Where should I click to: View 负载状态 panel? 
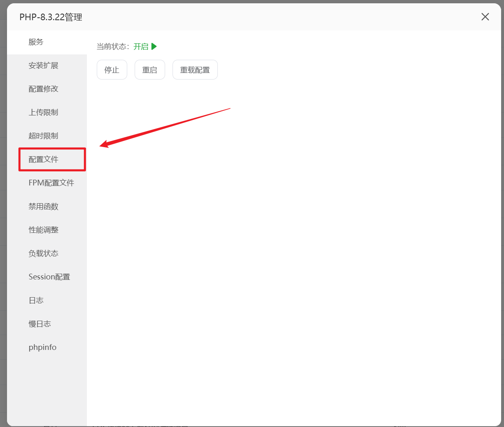(x=44, y=253)
